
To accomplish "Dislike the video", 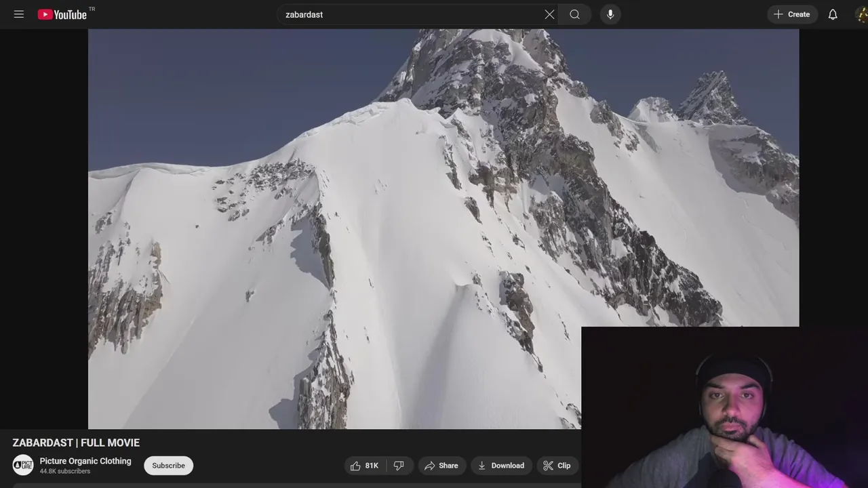I will (x=399, y=466).
